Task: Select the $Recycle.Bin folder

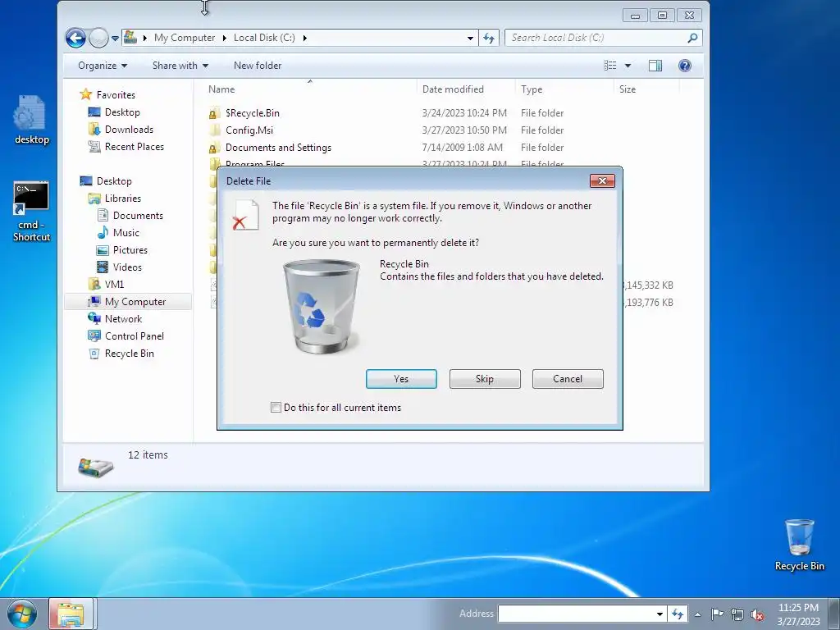Action: [253, 113]
